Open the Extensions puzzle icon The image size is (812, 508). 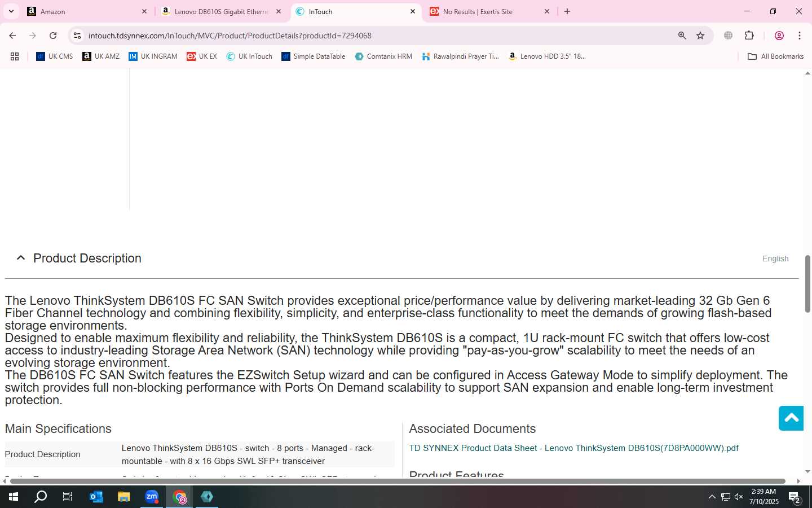coord(749,36)
